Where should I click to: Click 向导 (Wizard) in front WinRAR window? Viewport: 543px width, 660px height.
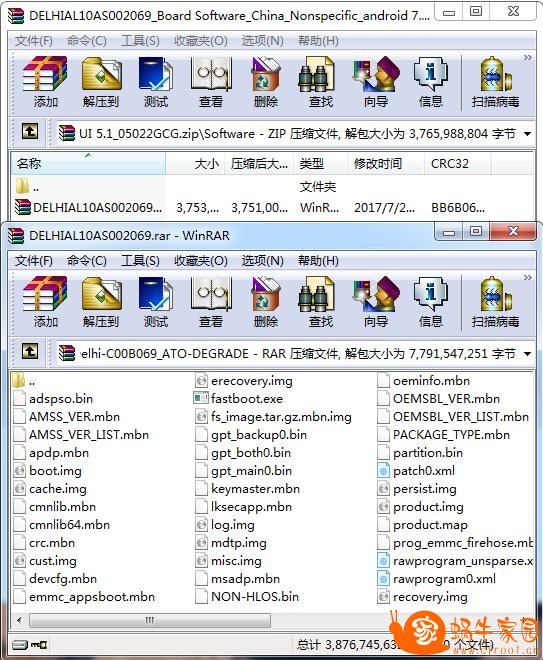376,302
